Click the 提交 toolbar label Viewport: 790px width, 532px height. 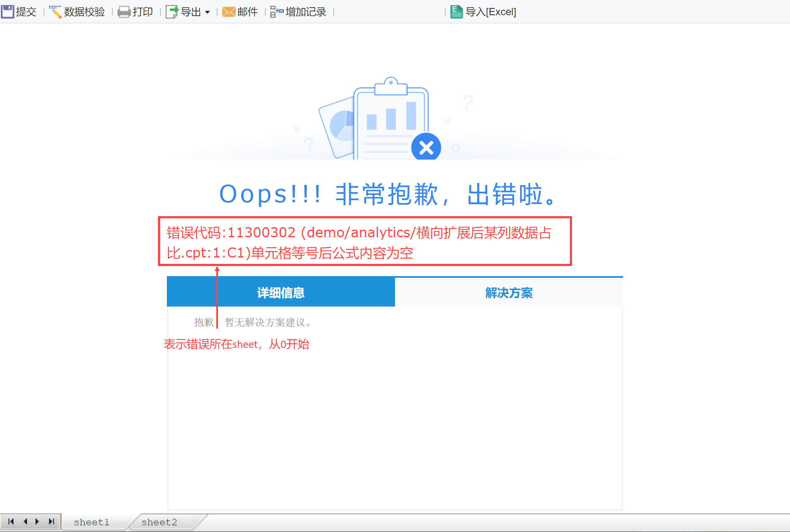[x=26, y=12]
